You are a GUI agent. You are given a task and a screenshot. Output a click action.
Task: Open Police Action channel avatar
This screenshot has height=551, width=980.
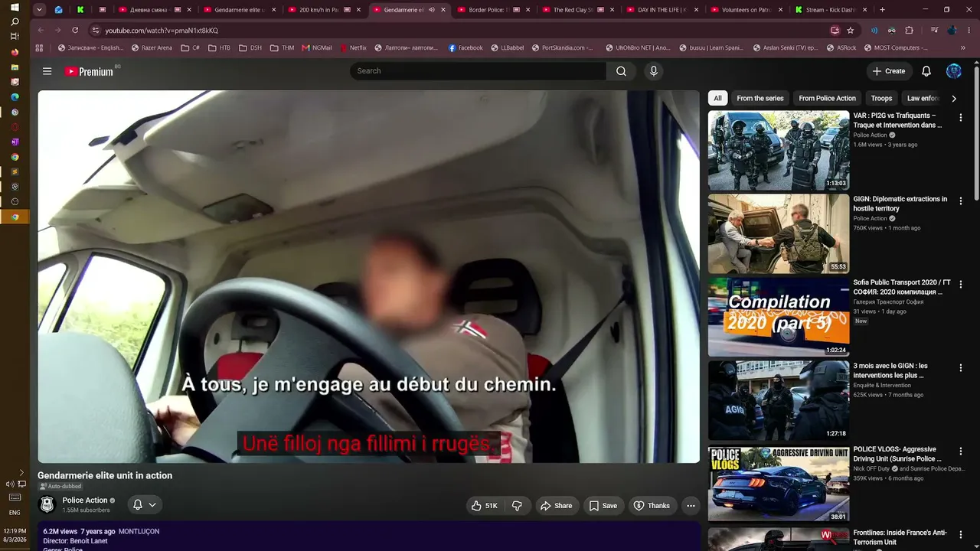tap(47, 504)
